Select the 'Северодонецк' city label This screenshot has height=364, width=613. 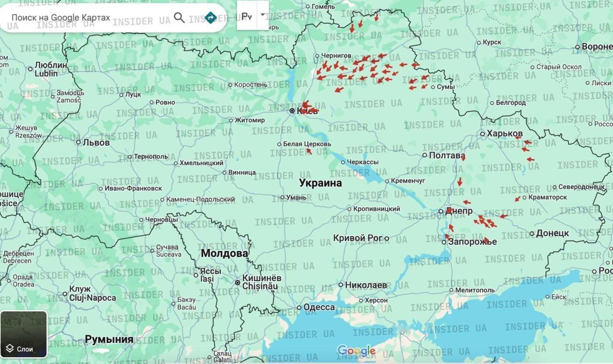point(581,187)
